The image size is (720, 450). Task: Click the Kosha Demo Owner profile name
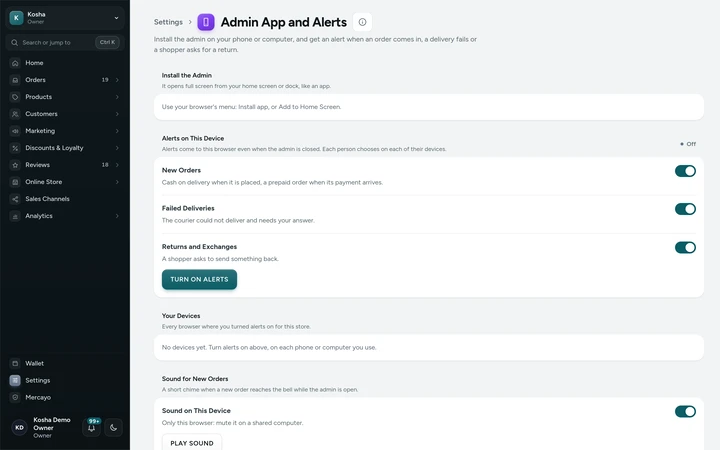51,423
